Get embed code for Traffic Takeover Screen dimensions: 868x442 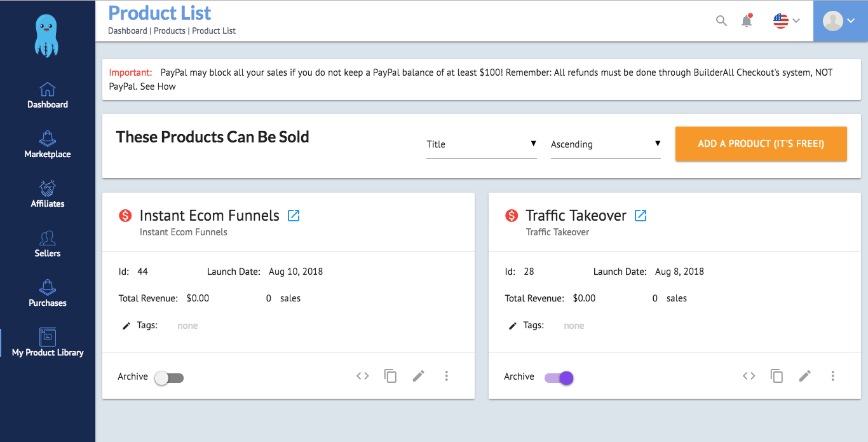pos(749,376)
